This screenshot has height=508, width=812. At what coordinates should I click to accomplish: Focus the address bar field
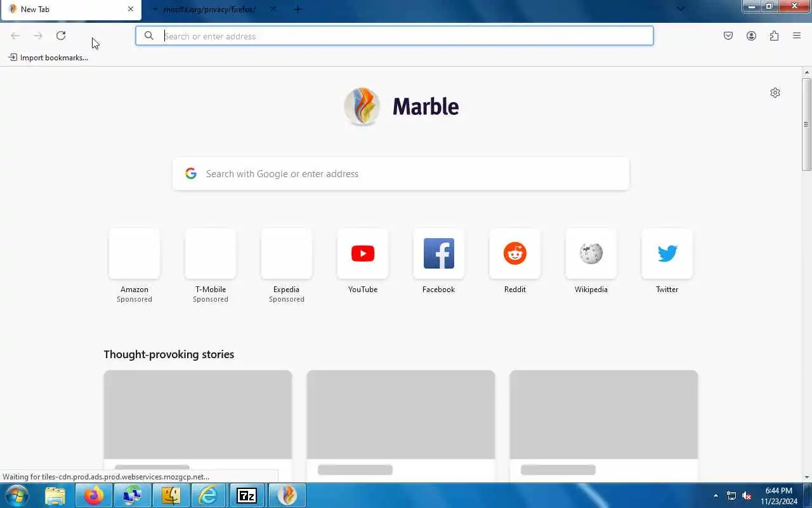click(394, 36)
